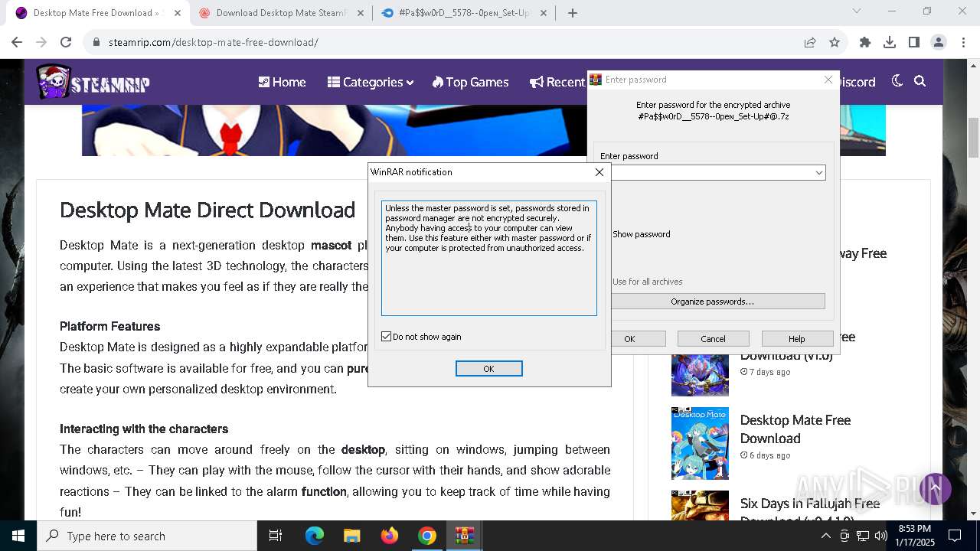This screenshot has width=980, height=551.
Task: Open Chrome downloads icon
Action: point(890,42)
